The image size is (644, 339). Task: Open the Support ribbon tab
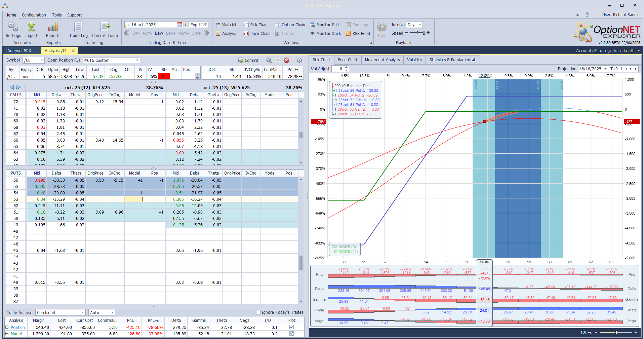point(75,15)
